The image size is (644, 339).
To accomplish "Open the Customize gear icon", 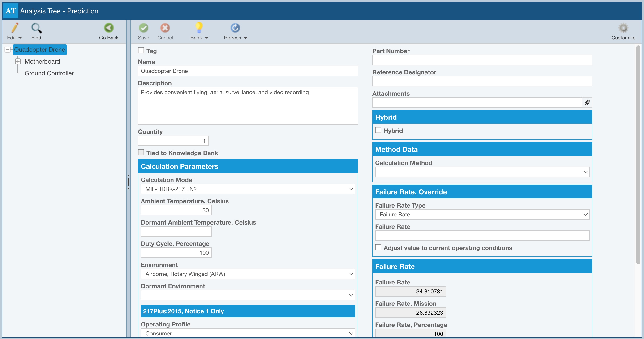I will [623, 28].
